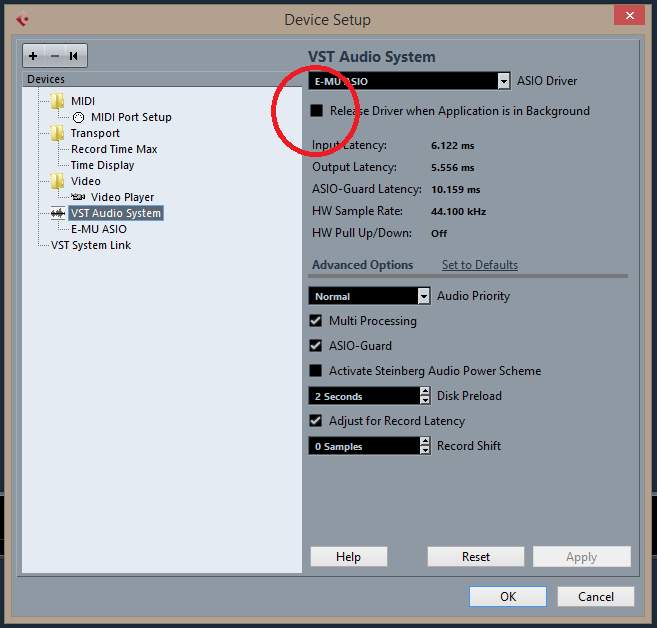Click the plus add device button
This screenshot has width=657, height=628.
pyautogui.click(x=33, y=56)
